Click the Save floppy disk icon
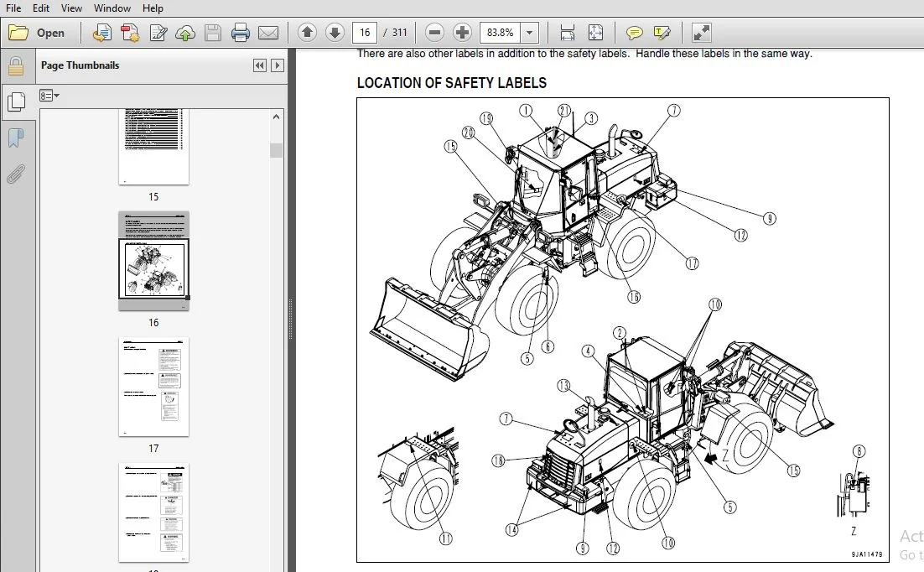 tap(213, 33)
